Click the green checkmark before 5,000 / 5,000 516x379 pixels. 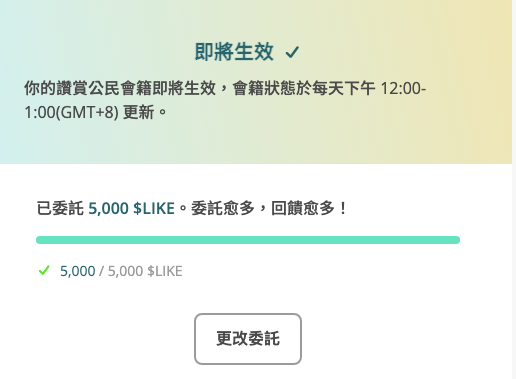coord(44,270)
